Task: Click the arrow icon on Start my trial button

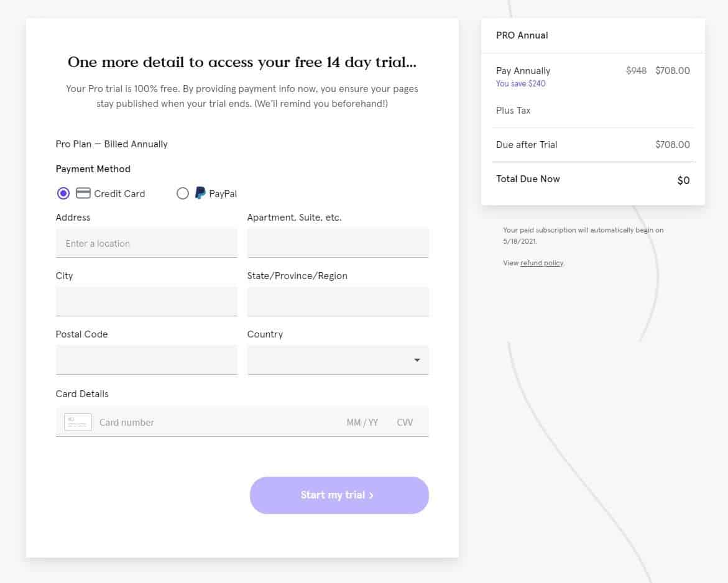Action: (371, 495)
